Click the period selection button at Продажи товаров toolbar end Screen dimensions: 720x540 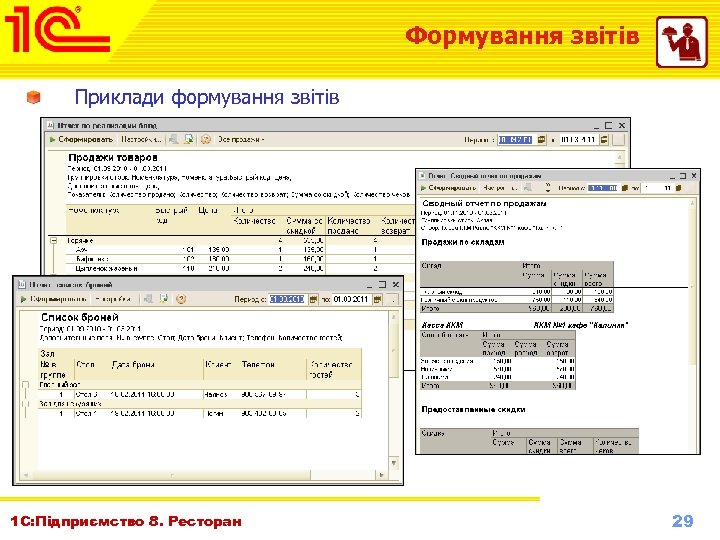619,140
